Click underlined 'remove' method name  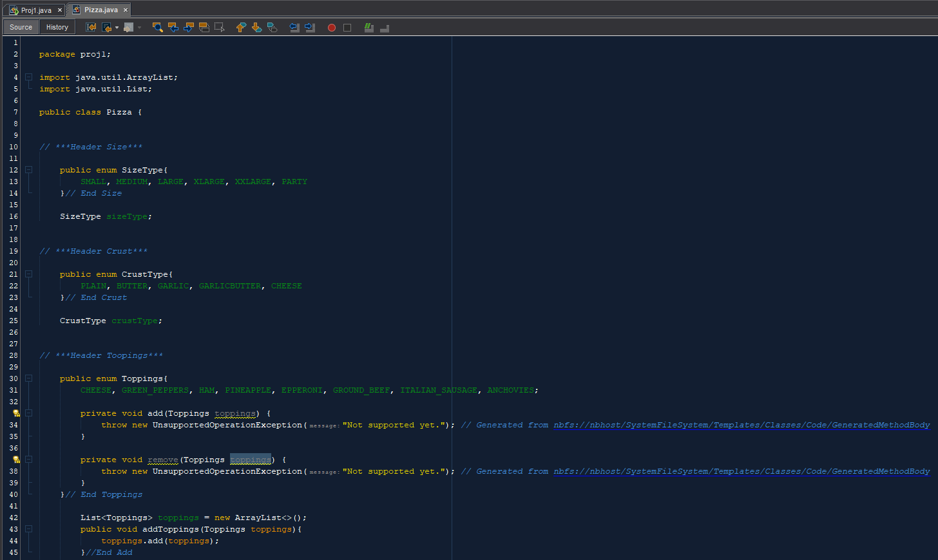click(x=163, y=460)
